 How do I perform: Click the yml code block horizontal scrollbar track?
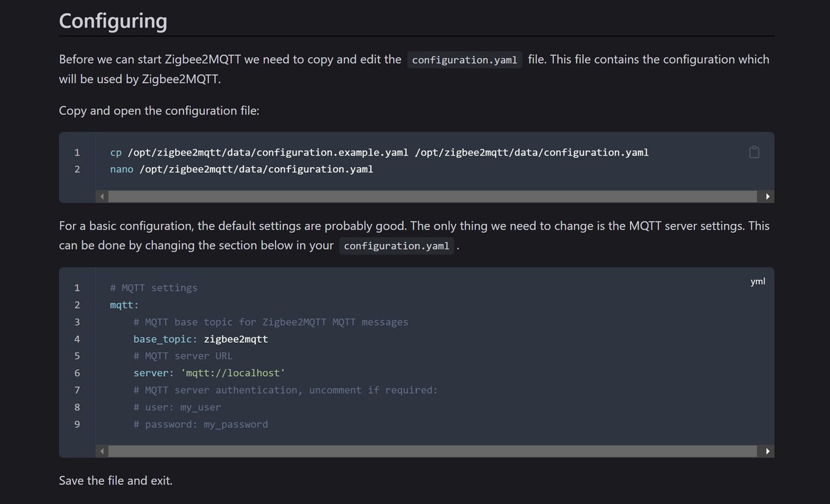434,451
